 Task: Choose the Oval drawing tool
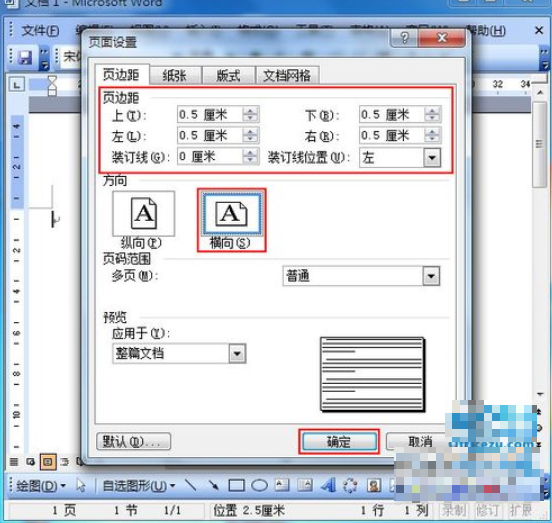click(259, 486)
